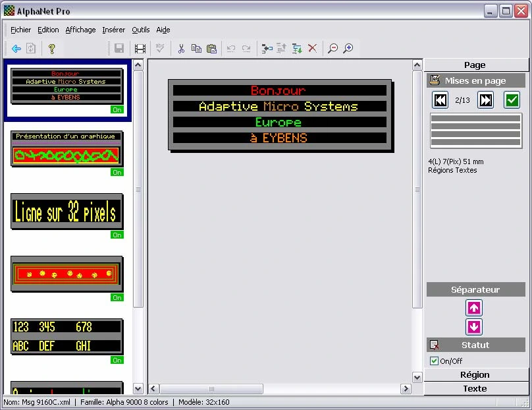Click the blue back arrow icon
This screenshot has height=410, width=532.
point(16,49)
